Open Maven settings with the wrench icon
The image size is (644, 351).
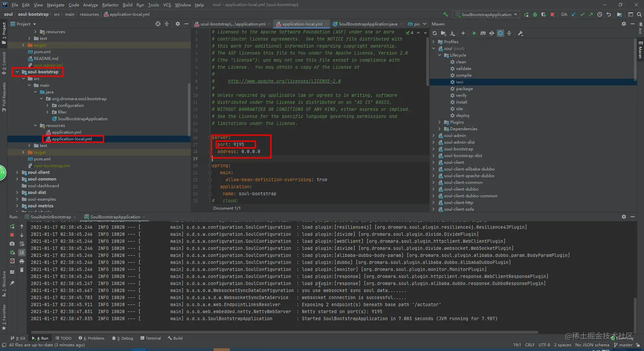[x=520, y=33]
